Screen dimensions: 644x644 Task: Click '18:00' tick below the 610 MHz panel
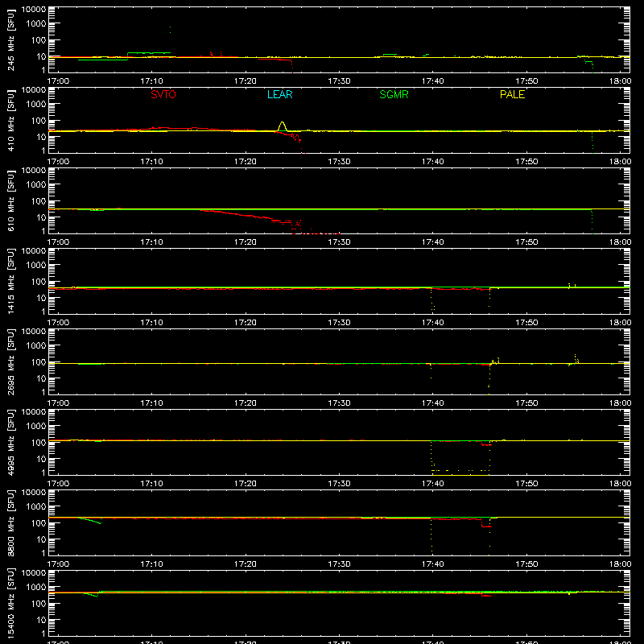tap(620, 242)
